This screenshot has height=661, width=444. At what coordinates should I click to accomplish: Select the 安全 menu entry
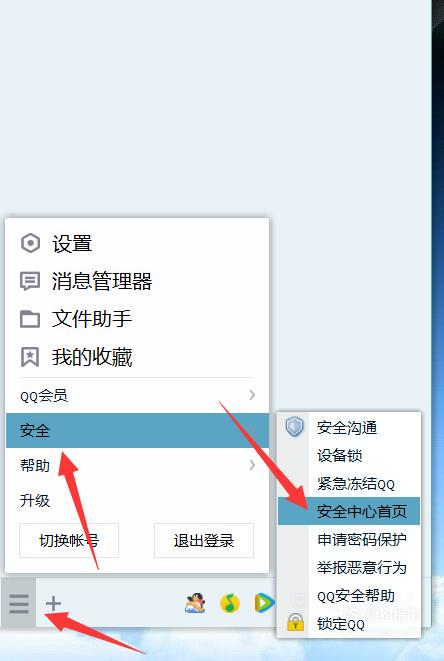coord(137,430)
